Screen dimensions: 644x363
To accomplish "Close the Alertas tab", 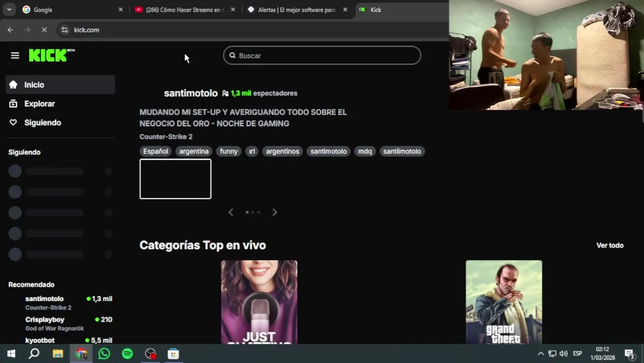I will click(x=345, y=10).
